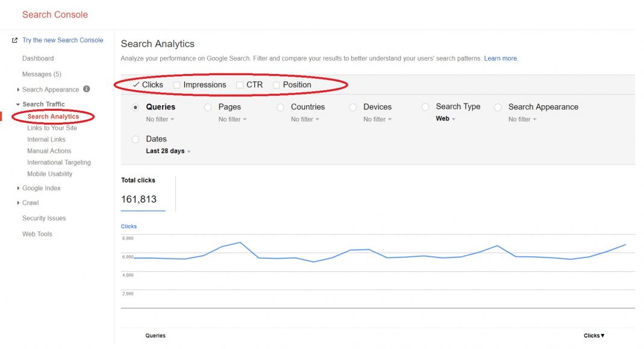Open the Last 28 days dropdown
The width and height of the screenshot is (644, 349).
[x=168, y=151]
